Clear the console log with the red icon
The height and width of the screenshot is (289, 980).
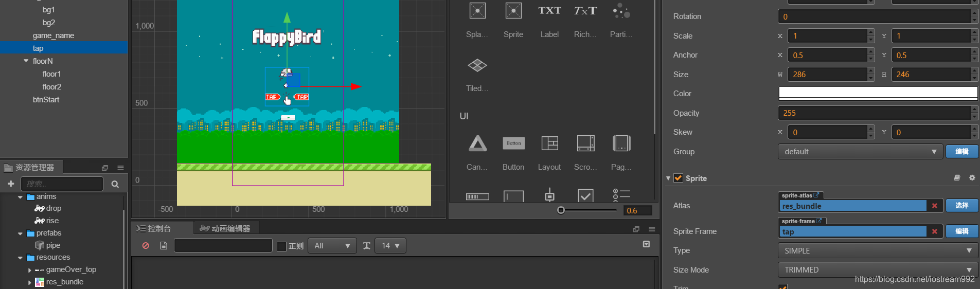(x=146, y=246)
